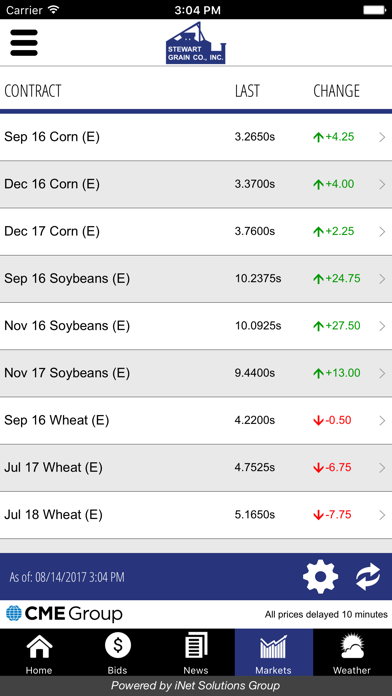Image resolution: width=392 pixels, height=696 pixels.
Task: Open Bids via the dollar sign icon
Action: tap(118, 652)
